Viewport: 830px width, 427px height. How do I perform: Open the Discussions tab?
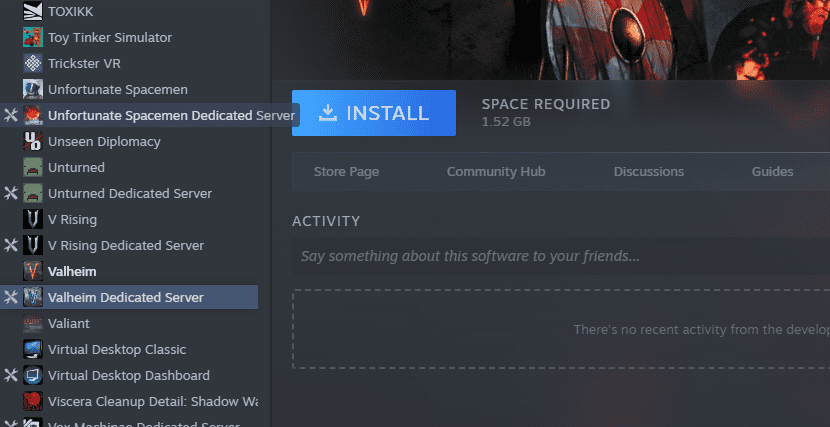tap(648, 172)
